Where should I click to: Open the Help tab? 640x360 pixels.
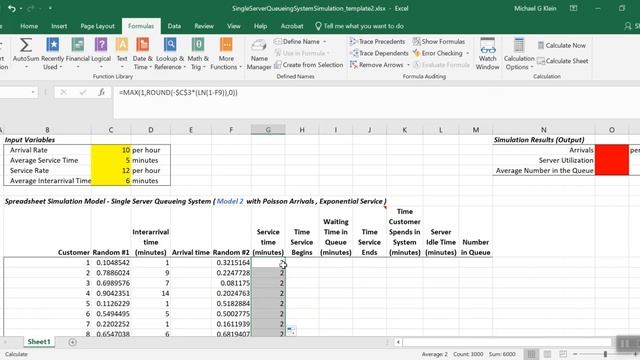(x=260, y=26)
